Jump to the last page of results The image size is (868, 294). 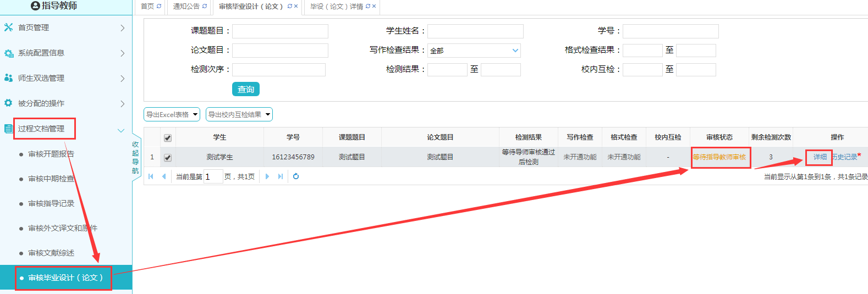pyautogui.click(x=281, y=176)
